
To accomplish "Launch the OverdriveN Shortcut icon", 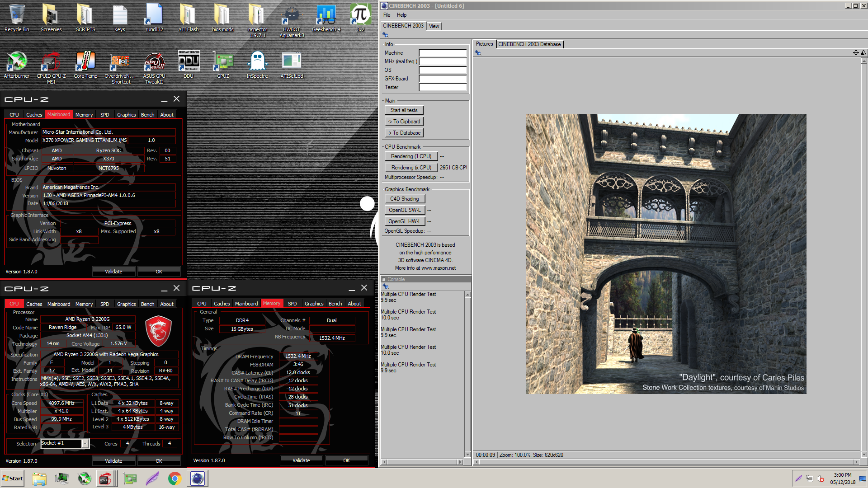I will click(x=120, y=67).
